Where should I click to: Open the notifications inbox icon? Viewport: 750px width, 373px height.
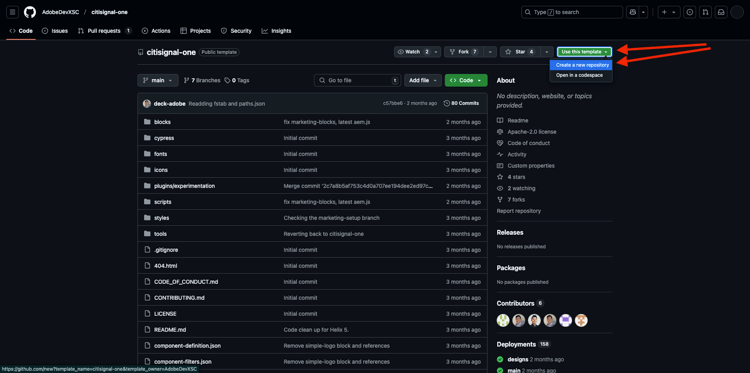pyautogui.click(x=721, y=12)
